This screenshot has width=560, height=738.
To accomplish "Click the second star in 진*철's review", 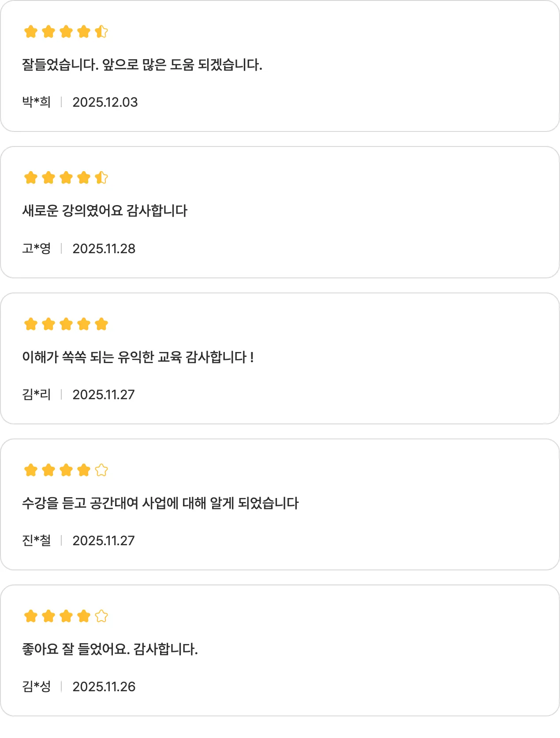I will coord(49,470).
